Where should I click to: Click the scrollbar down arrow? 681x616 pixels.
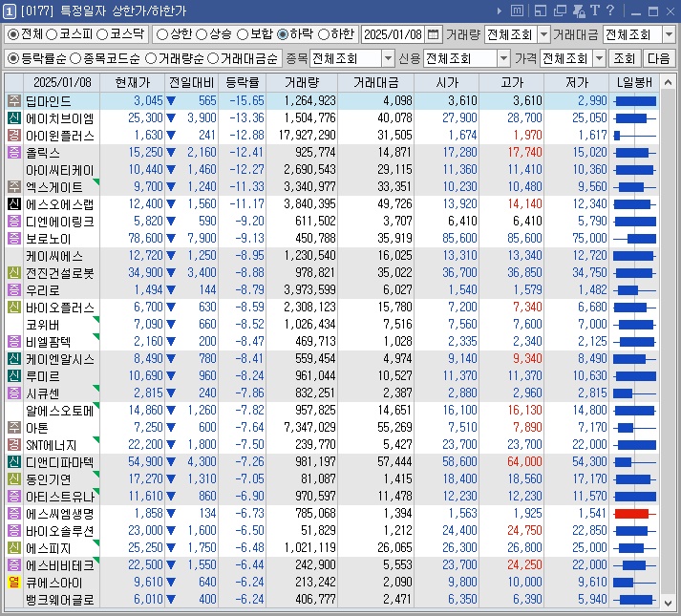click(x=668, y=603)
